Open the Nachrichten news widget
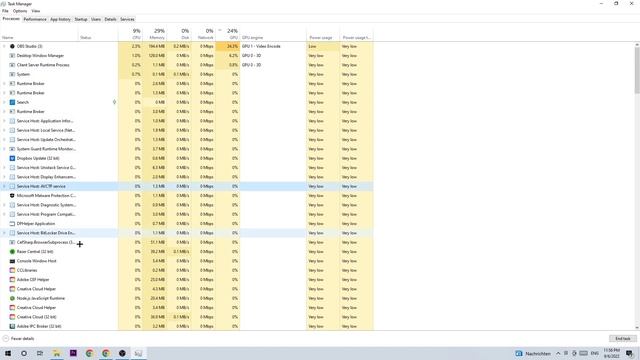Screen dimensions: 640x360 533,353
